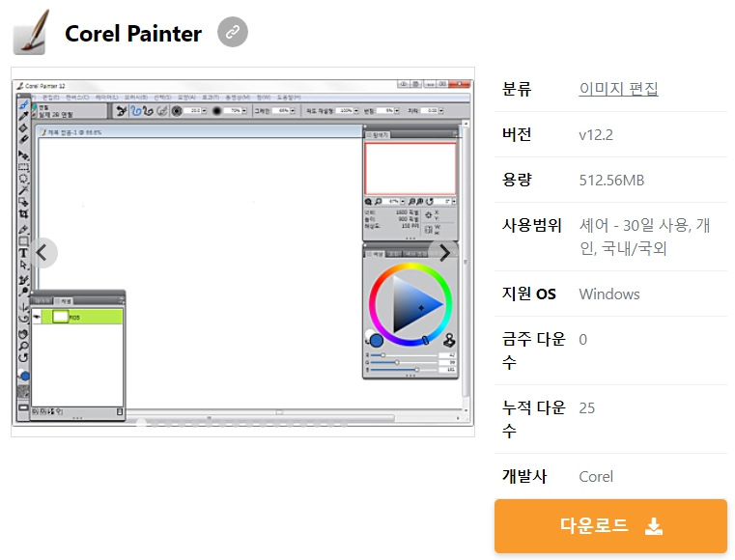Click the supported OS value Windows

click(609, 294)
